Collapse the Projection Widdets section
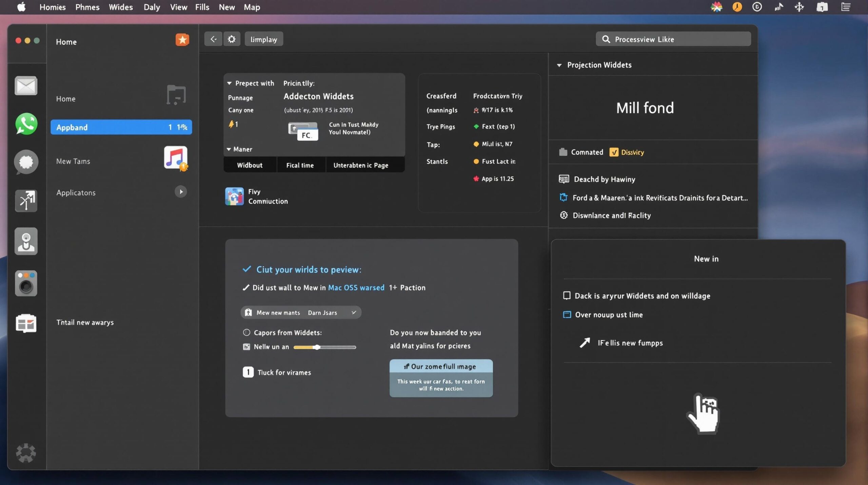This screenshot has height=485, width=868. pos(559,65)
